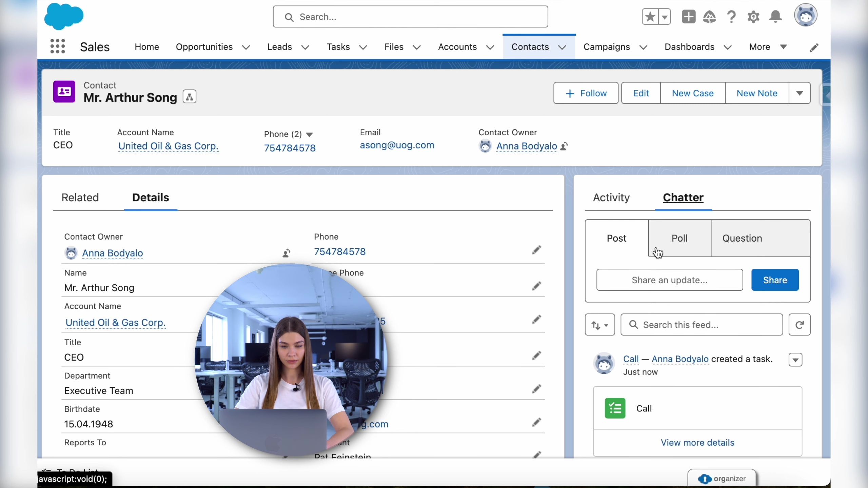Click phone number 754784578 in Details
868x488 pixels.
point(340,252)
